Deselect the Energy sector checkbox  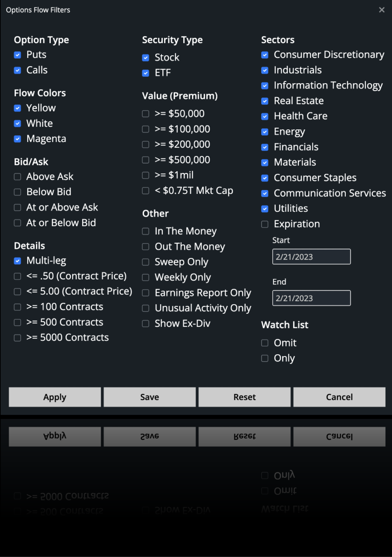(x=265, y=132)
